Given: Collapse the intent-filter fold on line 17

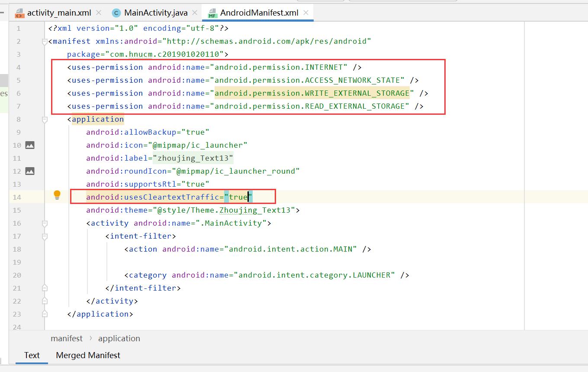Looking at the screenshot, I should click(45, 236).
